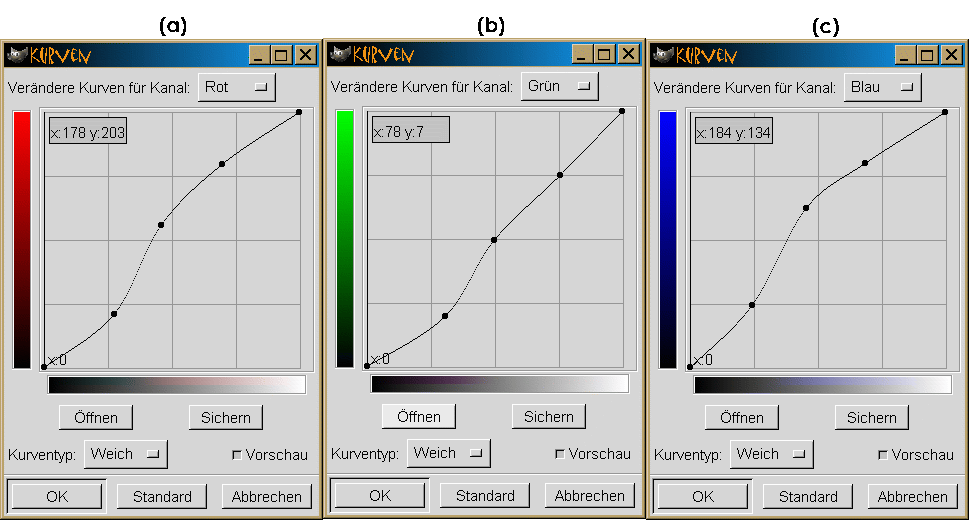Click the Wilber icon in the Rot dialog title bar
This screenshot has height=520, width=970.
point(16,55)
